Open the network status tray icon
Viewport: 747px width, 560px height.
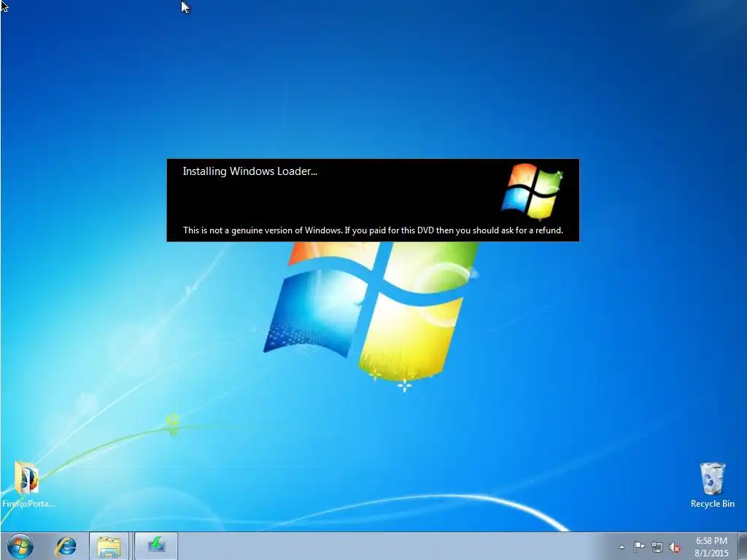(x=657, y=547)
